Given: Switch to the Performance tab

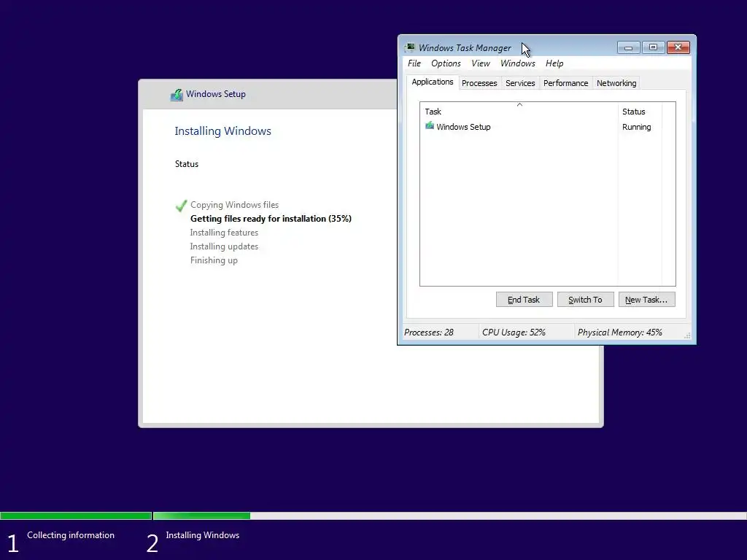Looking at the screenshot, I should click(565, 83).
